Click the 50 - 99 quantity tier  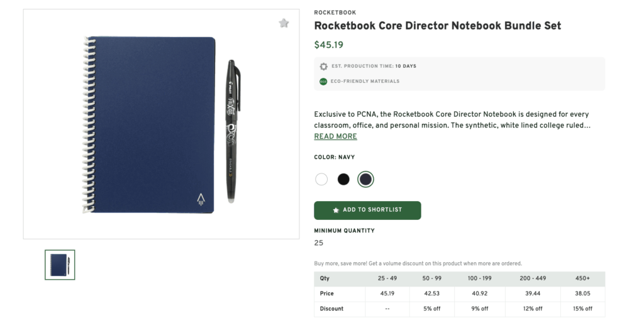(433, 278)
